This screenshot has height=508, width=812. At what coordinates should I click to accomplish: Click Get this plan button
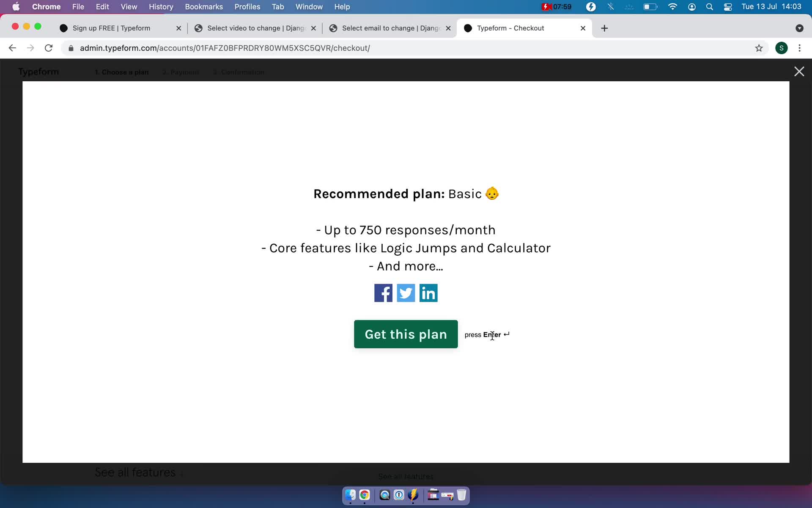tap(406, 334)
